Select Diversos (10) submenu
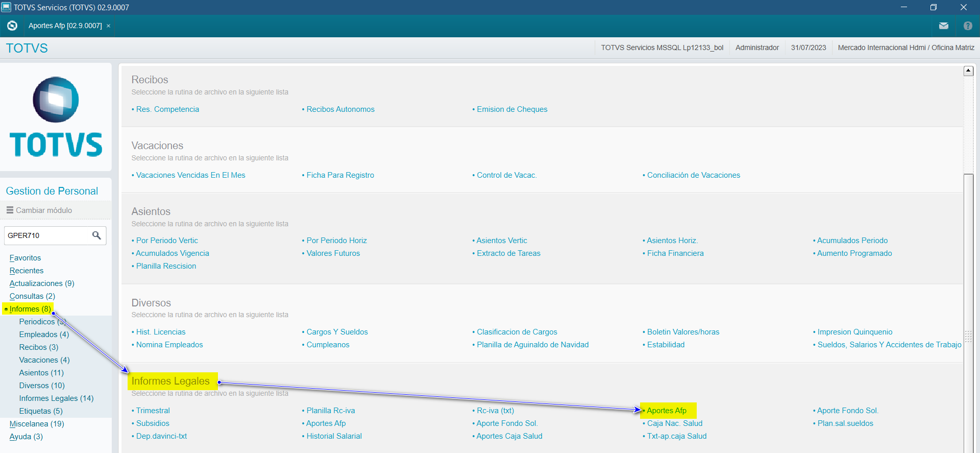Image resolution: width=980 pixels, height=453 pixels. click(42, 386)
